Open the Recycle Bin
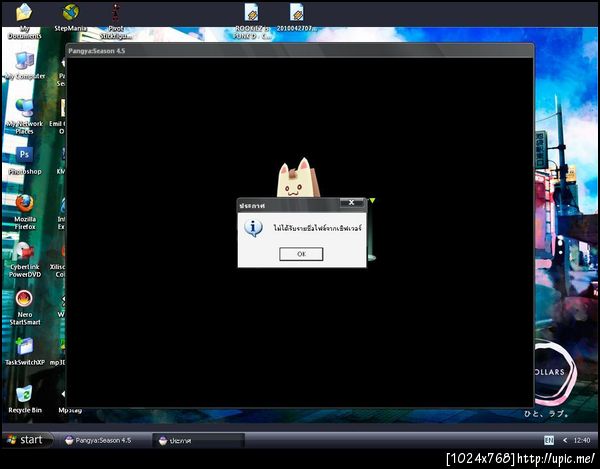Image resolution: width=600 pixels, height=469 pixels. pyautogui.click(x=25, y=399)
